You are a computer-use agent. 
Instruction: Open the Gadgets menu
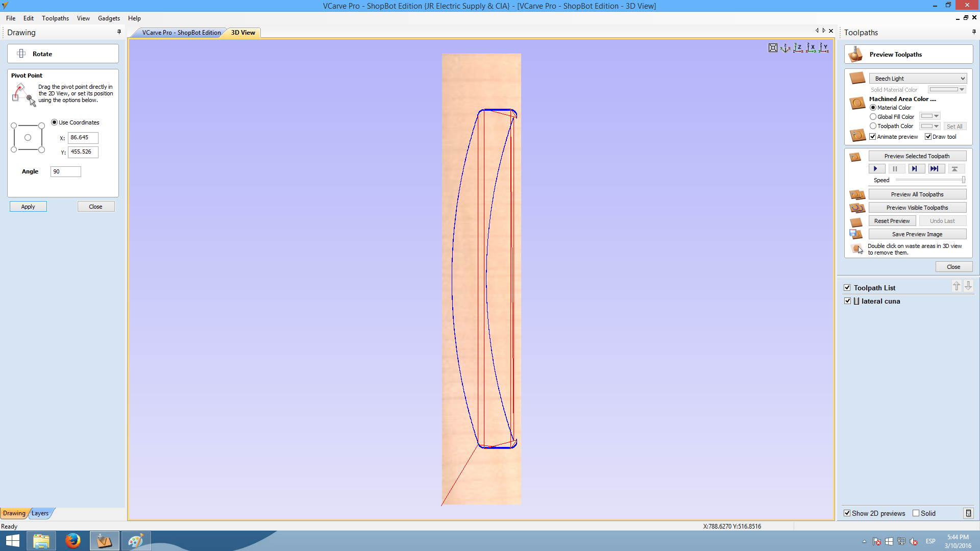[x=109, y=18]
